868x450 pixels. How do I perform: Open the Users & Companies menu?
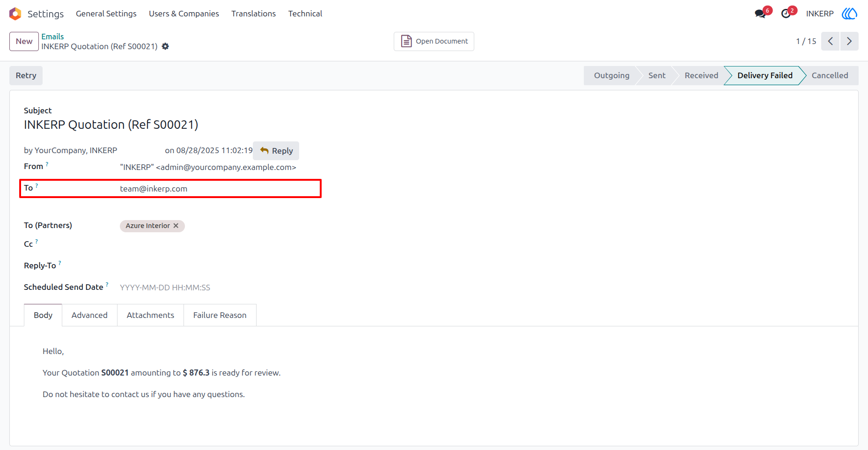click(184, 14)
